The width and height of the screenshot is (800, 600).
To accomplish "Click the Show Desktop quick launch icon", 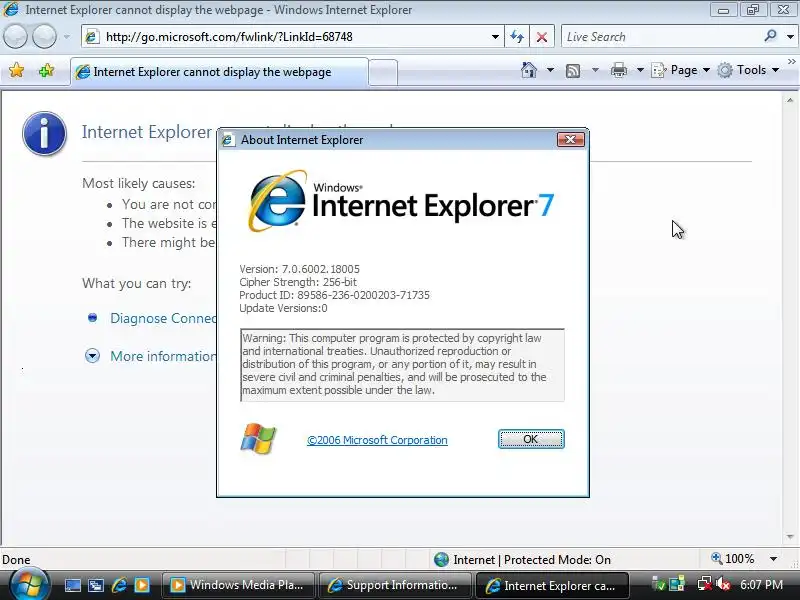I will 72,585.
